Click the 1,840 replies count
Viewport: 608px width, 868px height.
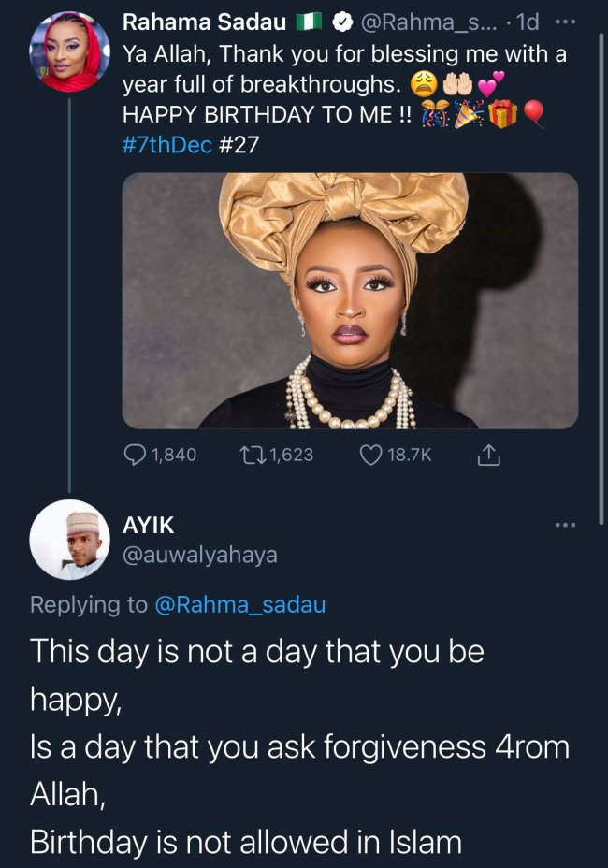[x=173, y=455]
